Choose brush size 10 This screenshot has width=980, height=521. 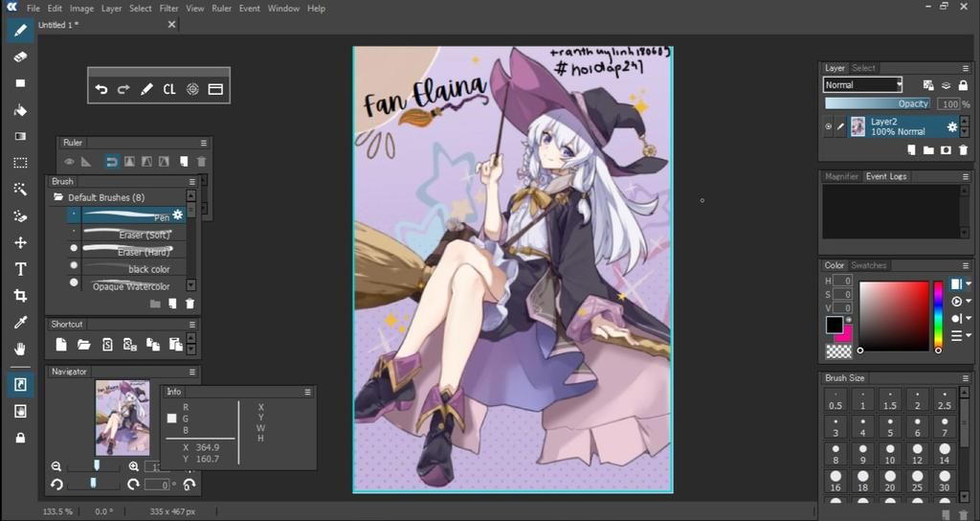tap(890, 455)
